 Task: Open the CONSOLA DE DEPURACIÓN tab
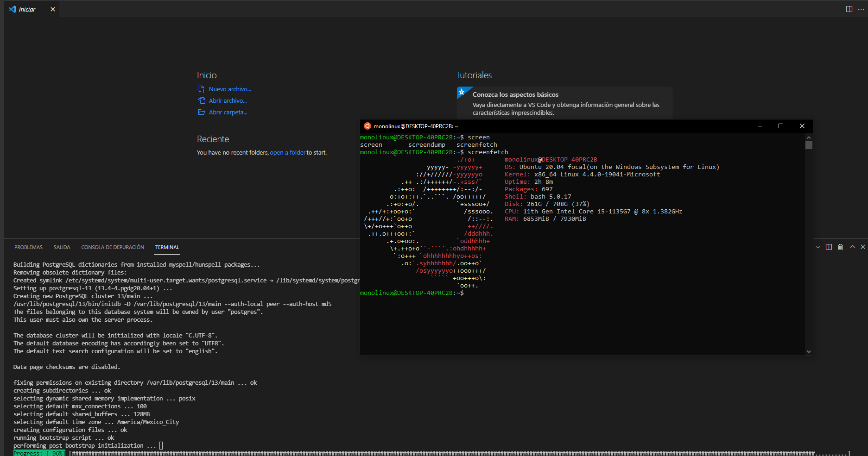[113, 247]
